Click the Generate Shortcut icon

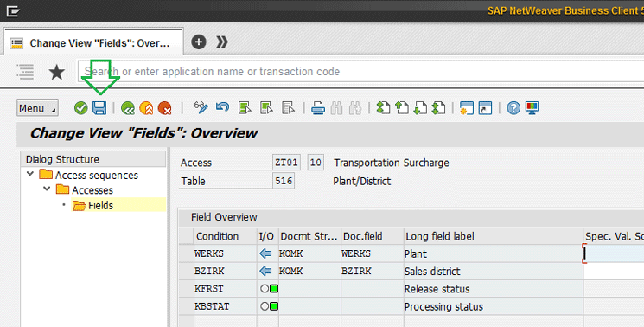tap(485, 108)
